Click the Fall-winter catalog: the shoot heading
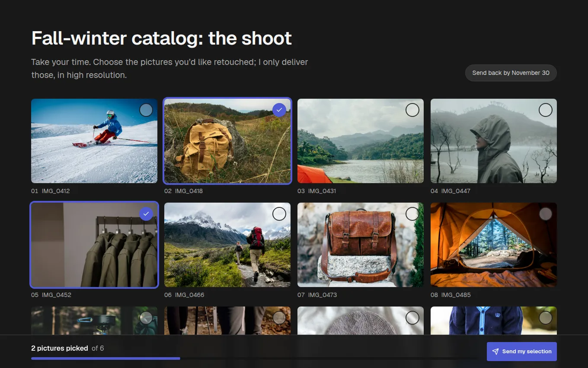This screenshot has width=588, height=368. pyautogui.click(x=162, y=38)
